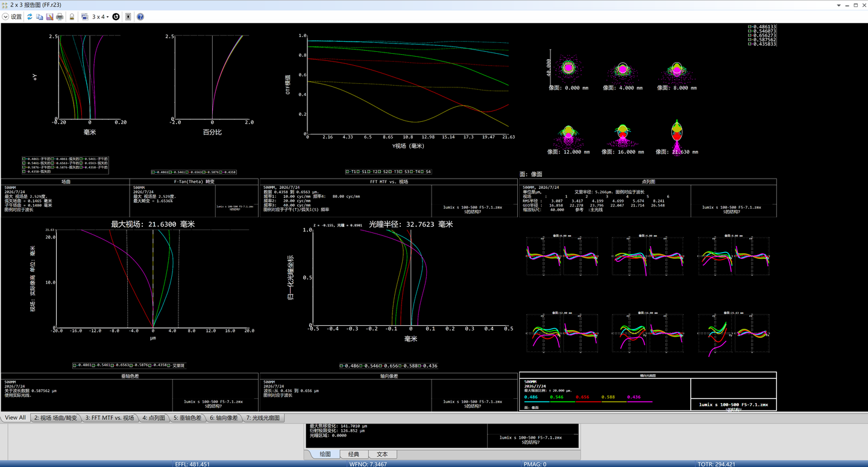
Task: Toggle the S4 checkbox in MTF legend
Action: point(422,172)
